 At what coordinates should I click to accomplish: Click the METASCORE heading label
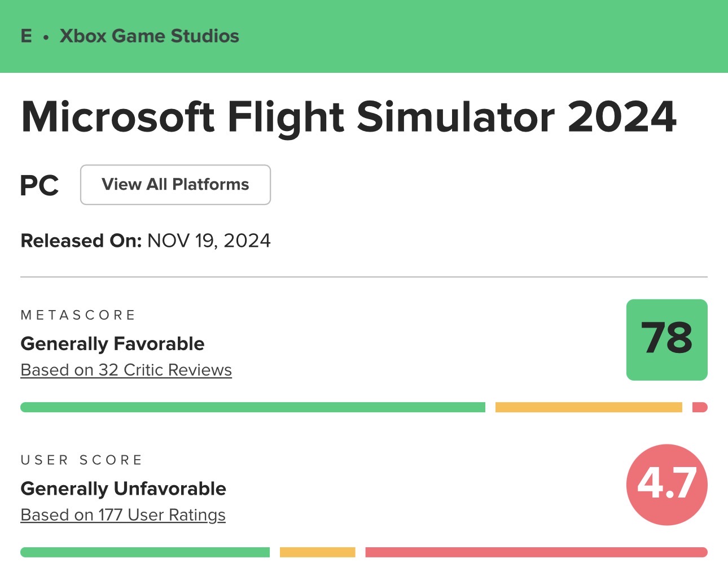[x=78, y=315]
